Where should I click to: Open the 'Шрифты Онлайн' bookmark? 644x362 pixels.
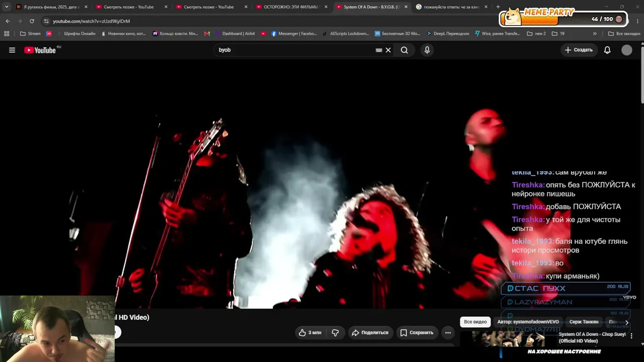pyautogui.click(x=76, y=34)
